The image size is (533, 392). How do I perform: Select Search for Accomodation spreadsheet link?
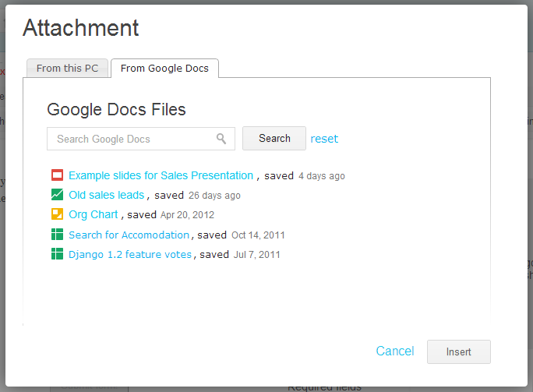pyautogui.click(x=129, y=235)
